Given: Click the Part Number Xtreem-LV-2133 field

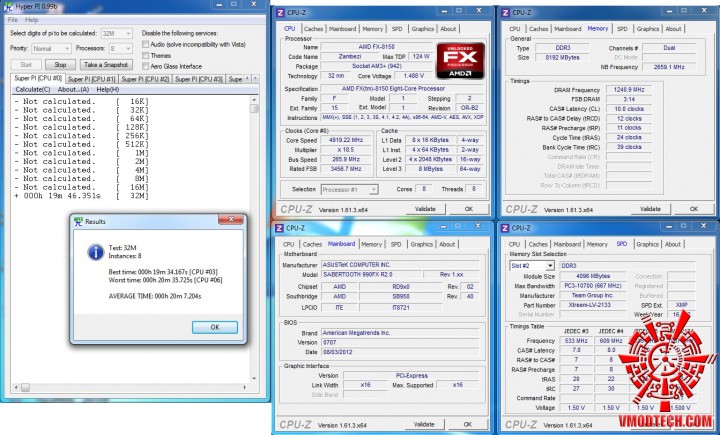Looking at the screenshot, I should 592,305.
